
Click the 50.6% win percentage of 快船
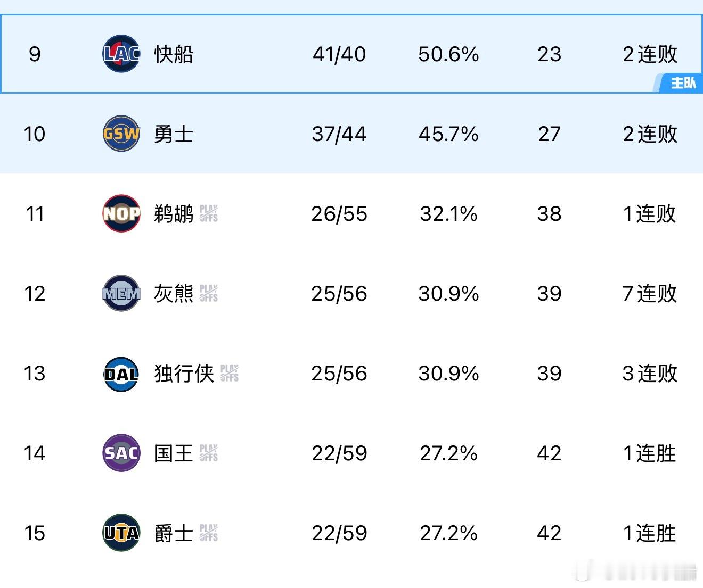(449, 53)
